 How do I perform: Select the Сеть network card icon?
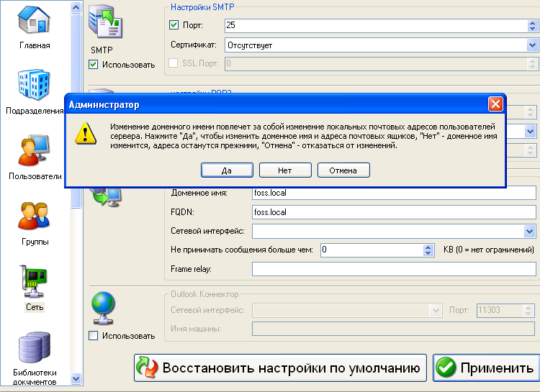click(35, 283)
